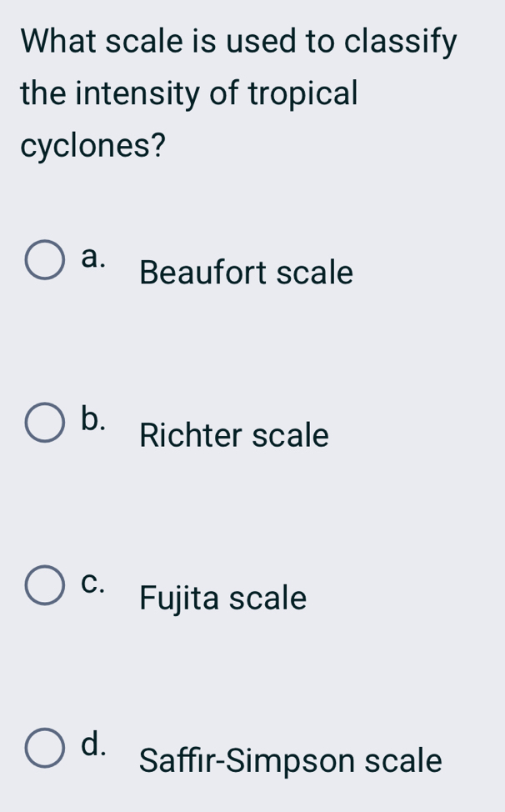Click the label 'a.' next to Beaufort scale
Image resolution: width=505 pixels, height=812 pixels.
pyautogui.click(x=92, y=258)
